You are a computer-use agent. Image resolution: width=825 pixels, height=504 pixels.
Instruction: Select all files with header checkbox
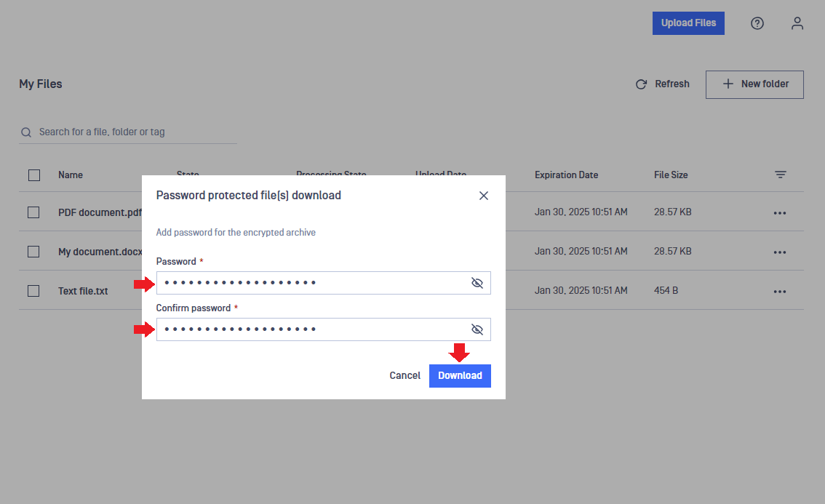pos(34,175)
